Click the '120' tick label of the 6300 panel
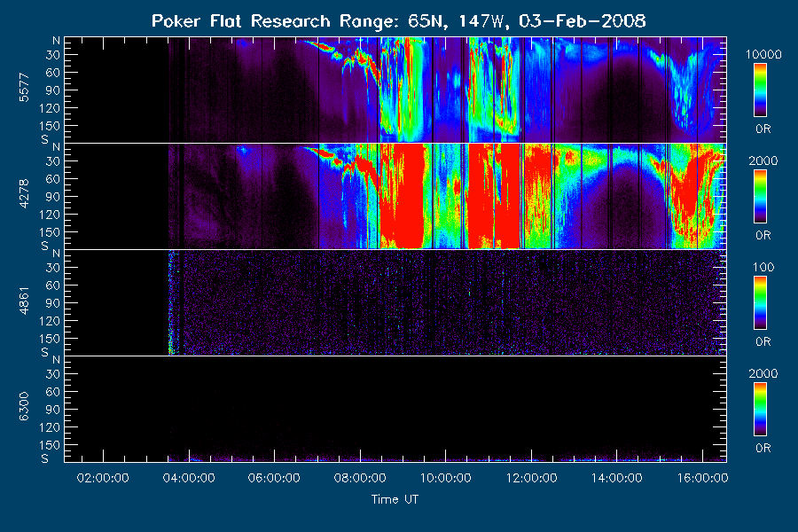 (x=50, y=427)
